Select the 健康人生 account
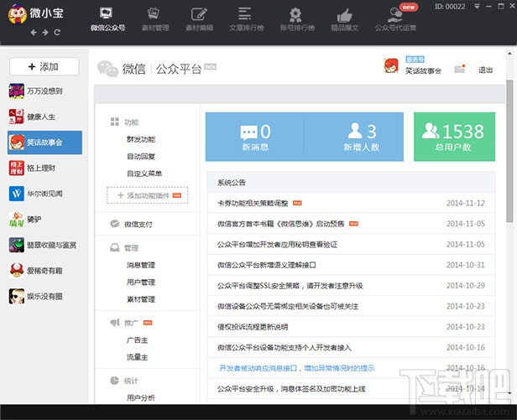Viewport: 517px width, 420px height. 44,117
